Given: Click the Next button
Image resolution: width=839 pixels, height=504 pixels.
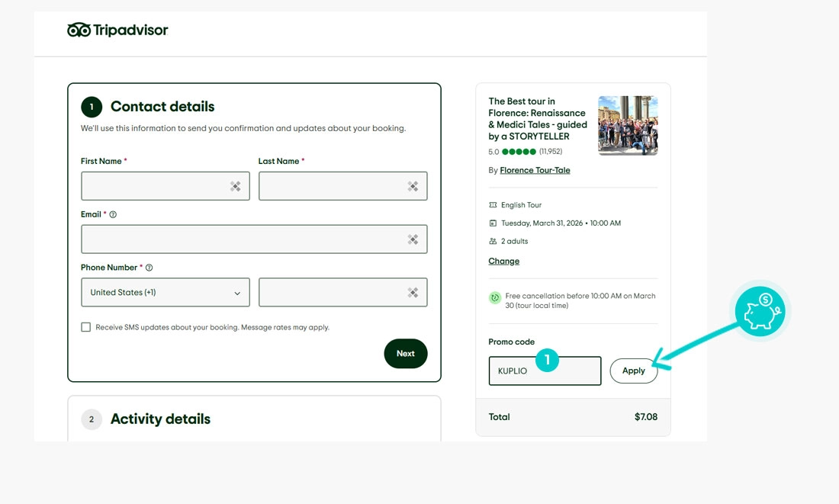Looking at the screenshot, I should (x=406, y=353).
